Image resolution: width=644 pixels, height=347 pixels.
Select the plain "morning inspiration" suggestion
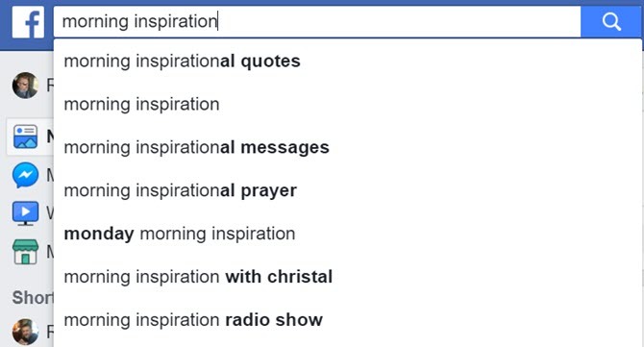point(347,105)
